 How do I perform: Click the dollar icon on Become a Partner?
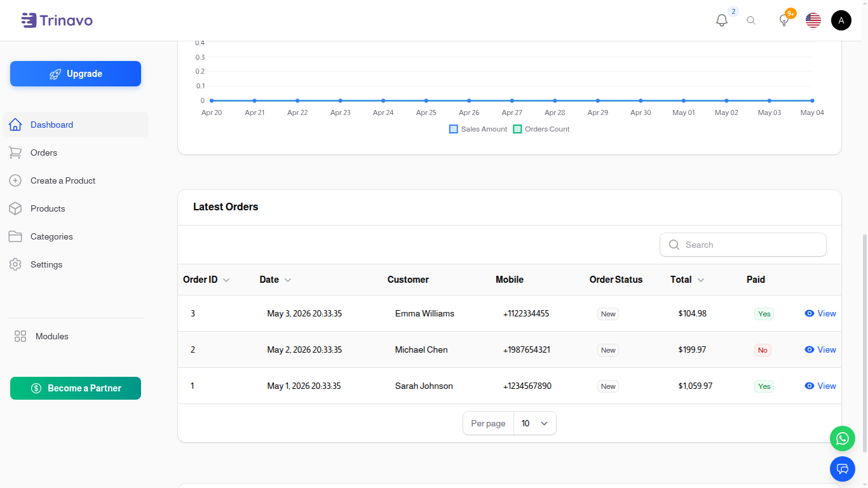36,388
